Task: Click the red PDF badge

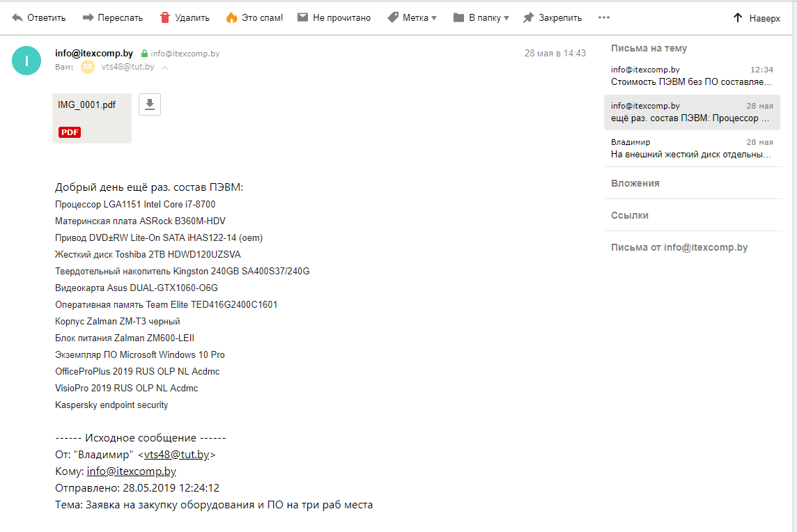Action: 70,132
